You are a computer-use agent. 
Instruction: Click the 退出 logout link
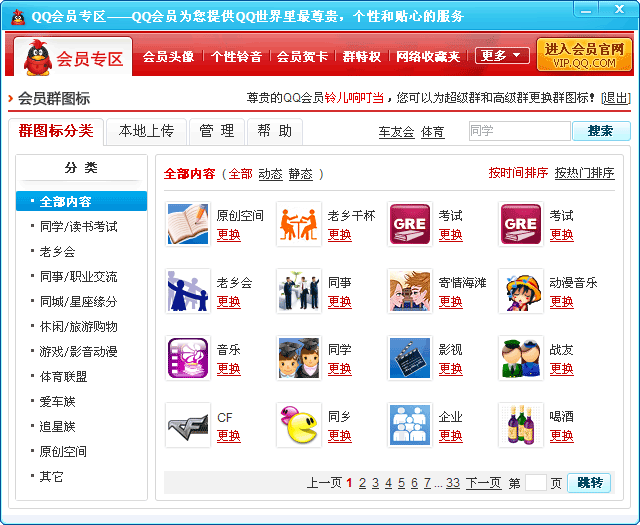coord(616,98)
